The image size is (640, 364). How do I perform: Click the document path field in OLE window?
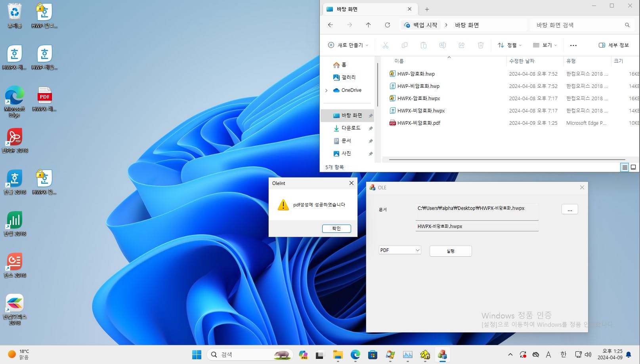coord(477,212)
